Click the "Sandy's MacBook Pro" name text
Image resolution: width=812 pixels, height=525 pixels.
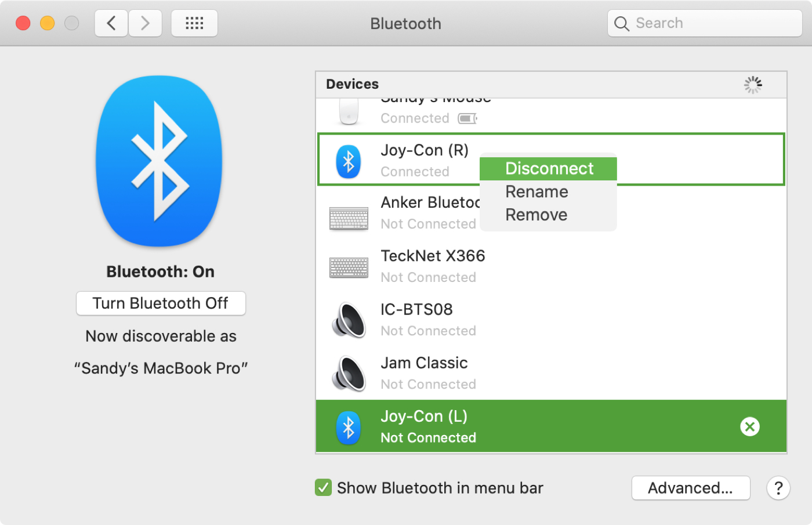click(x=161, y=368)
